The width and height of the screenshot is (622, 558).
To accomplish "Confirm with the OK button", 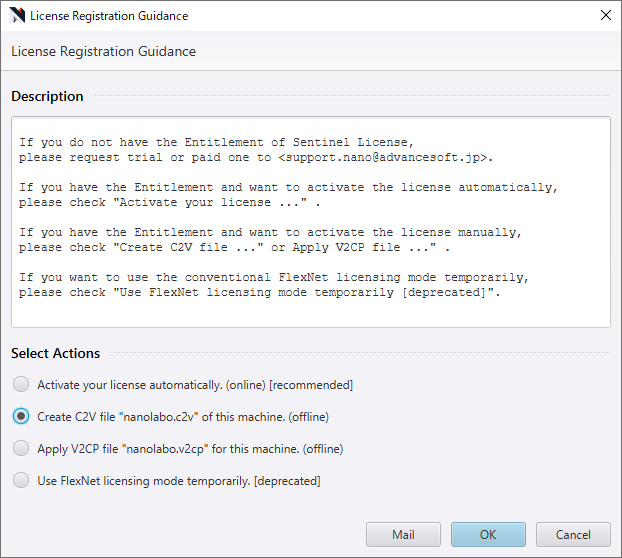I will coord(488,534).
